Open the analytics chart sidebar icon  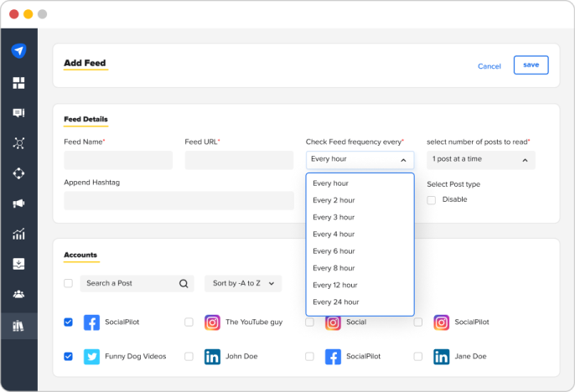pyautogui.click(x=18, y=234)
